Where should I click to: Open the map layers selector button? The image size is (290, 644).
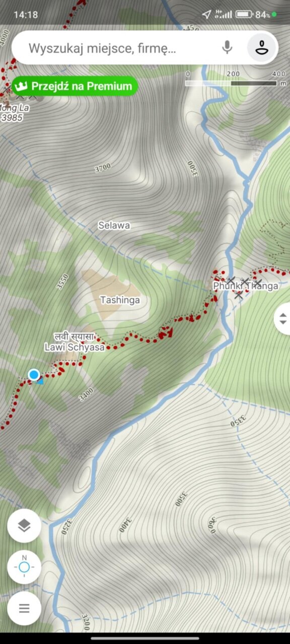24,526
